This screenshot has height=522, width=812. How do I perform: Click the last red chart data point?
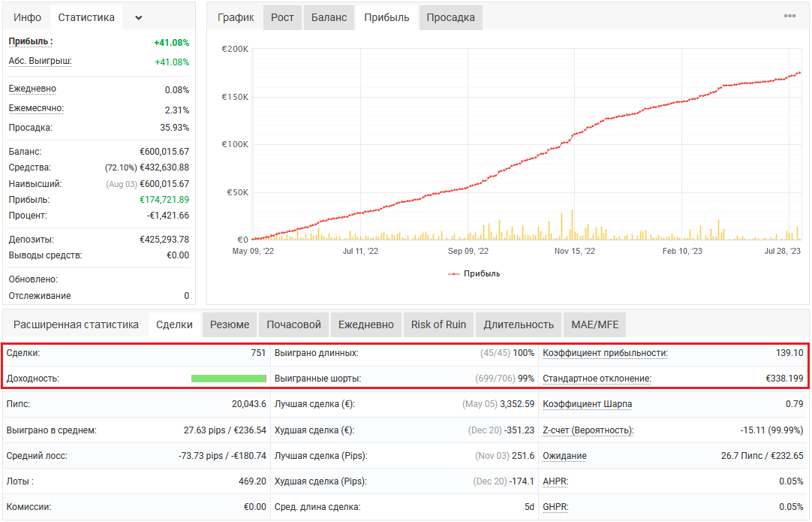click(799, 73)
